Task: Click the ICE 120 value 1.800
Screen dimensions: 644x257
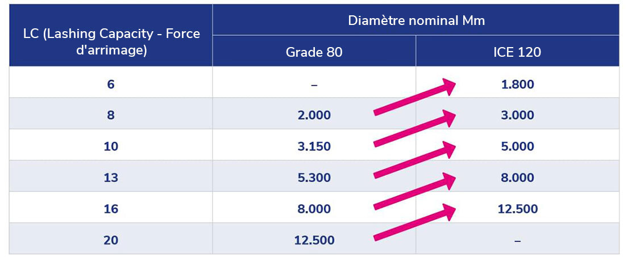Action: 517,85
